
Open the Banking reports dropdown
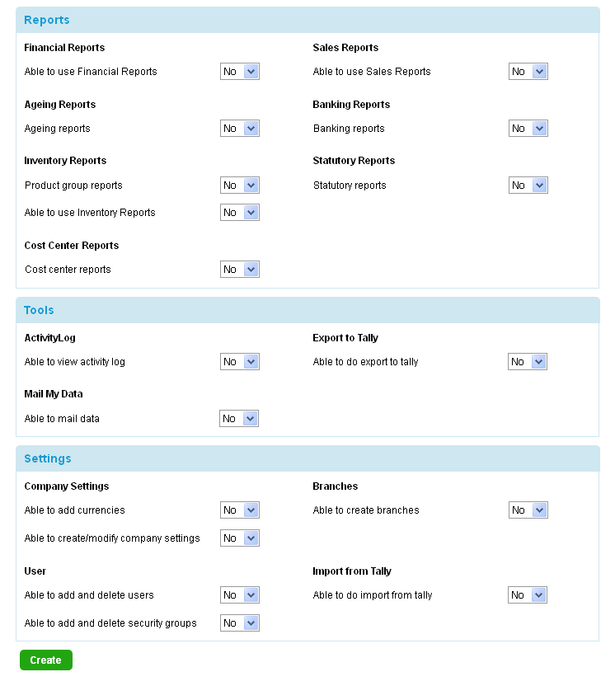pos(528,128)
